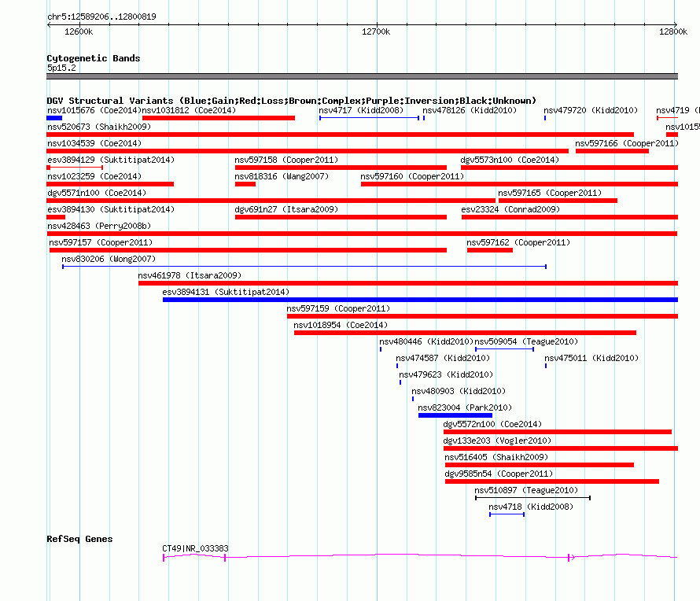
Task: Click the nsv461978 (Itsara2009) label
Action: coord(190,275)
